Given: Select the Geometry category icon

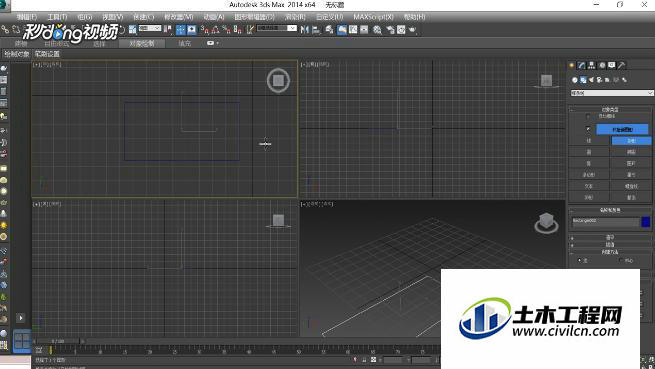Looking at the screenshot, I should [575, 79].
